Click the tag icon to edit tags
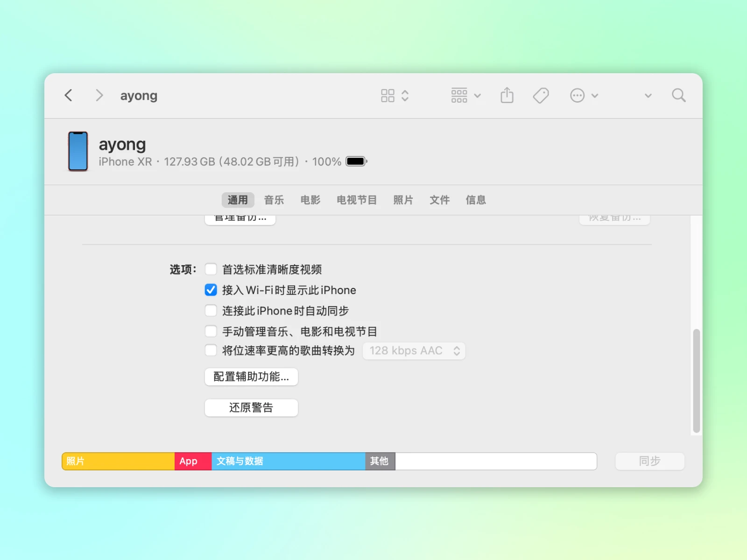Viewport: 747px width, 560px height. click(x=541, y=96)
